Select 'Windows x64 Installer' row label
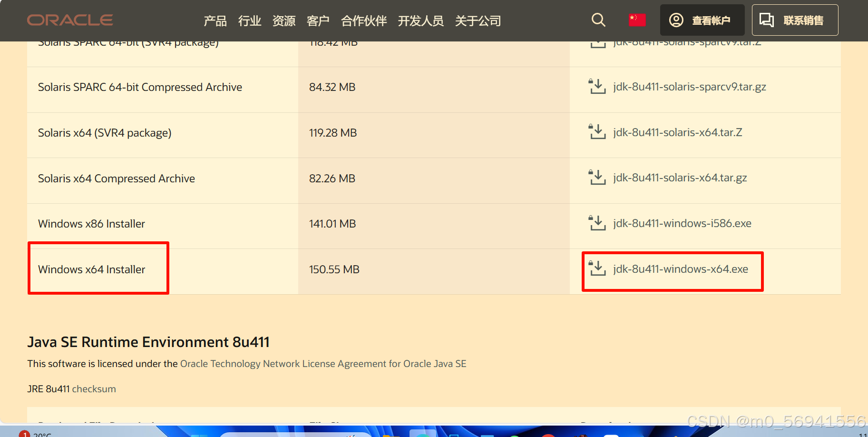This screenshot has width=868, height=437. (91, 269)
